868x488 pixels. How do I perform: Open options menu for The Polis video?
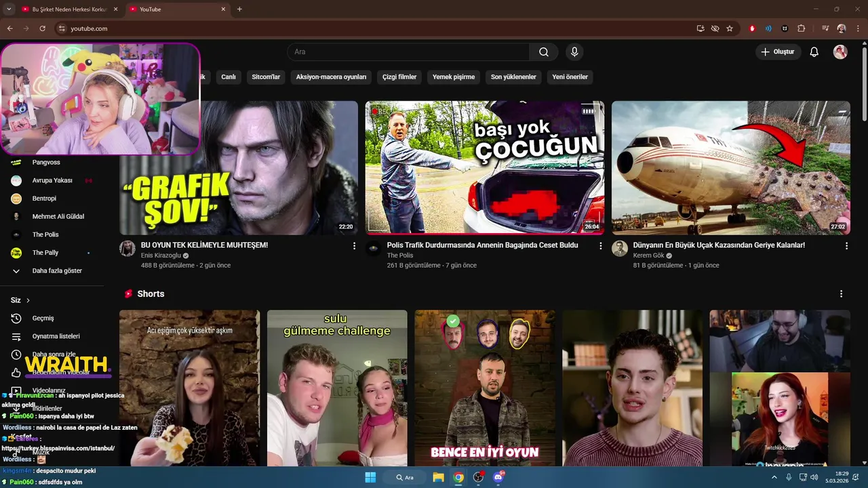[x=600, y=246]
